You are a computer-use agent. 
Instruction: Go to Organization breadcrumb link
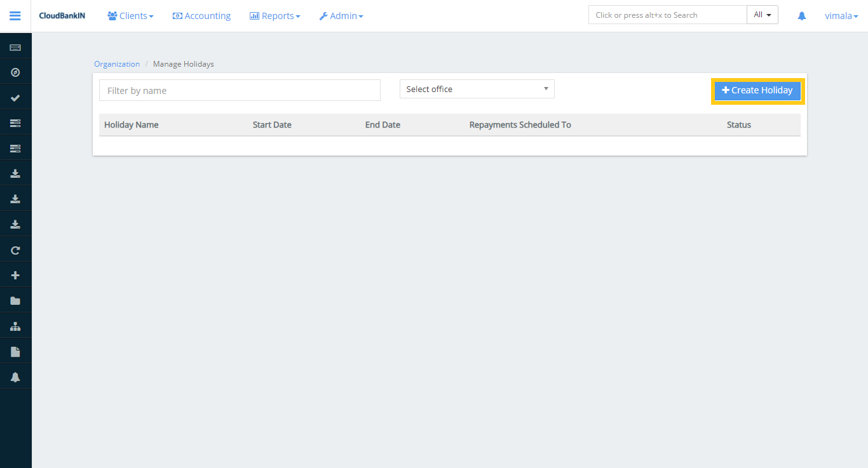[117, 64]
